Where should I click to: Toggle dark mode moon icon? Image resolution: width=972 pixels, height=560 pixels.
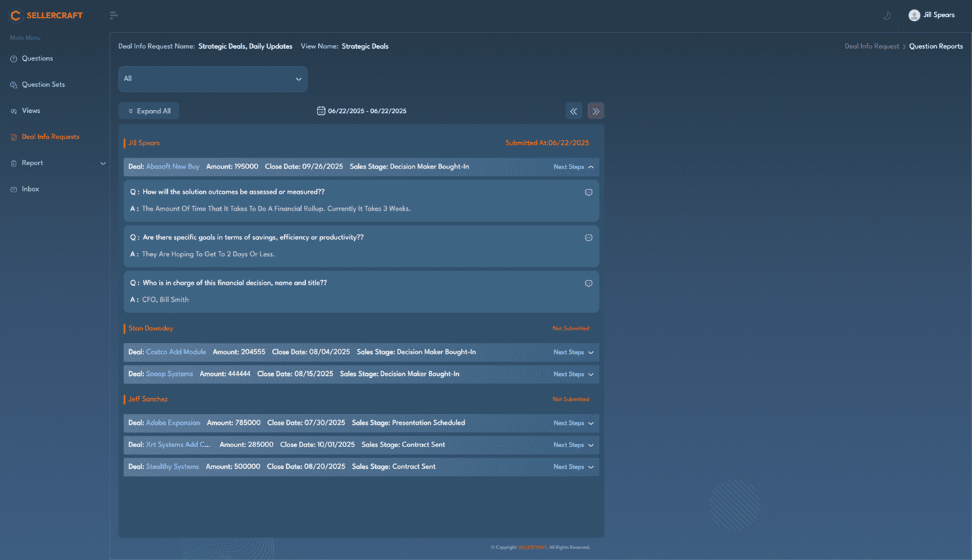click(x=886, y=15)
